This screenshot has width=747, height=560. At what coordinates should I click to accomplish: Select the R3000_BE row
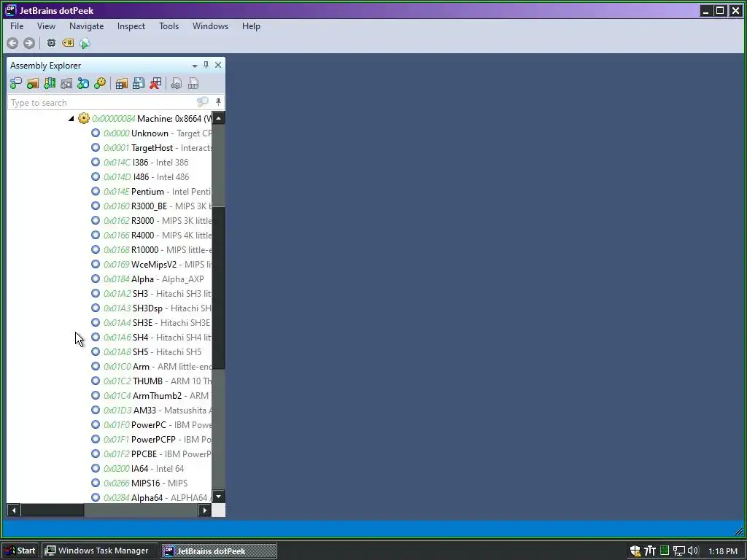click(152, 206)
